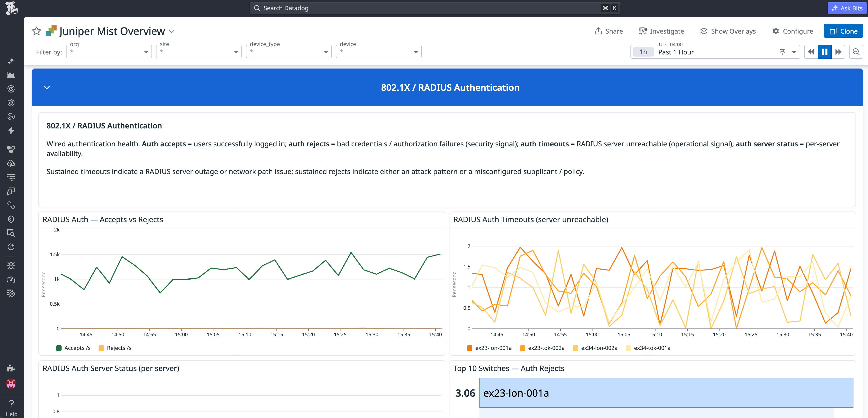Select the ex23-lon-001a top list bar
Screen dimensions: 868x418
[666, 393]
